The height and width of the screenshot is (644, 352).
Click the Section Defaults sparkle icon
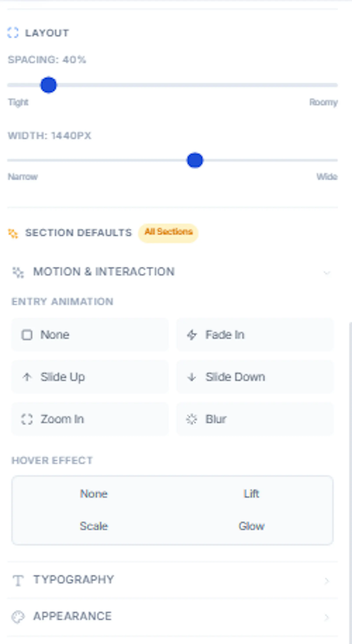(x=13, y=234)
